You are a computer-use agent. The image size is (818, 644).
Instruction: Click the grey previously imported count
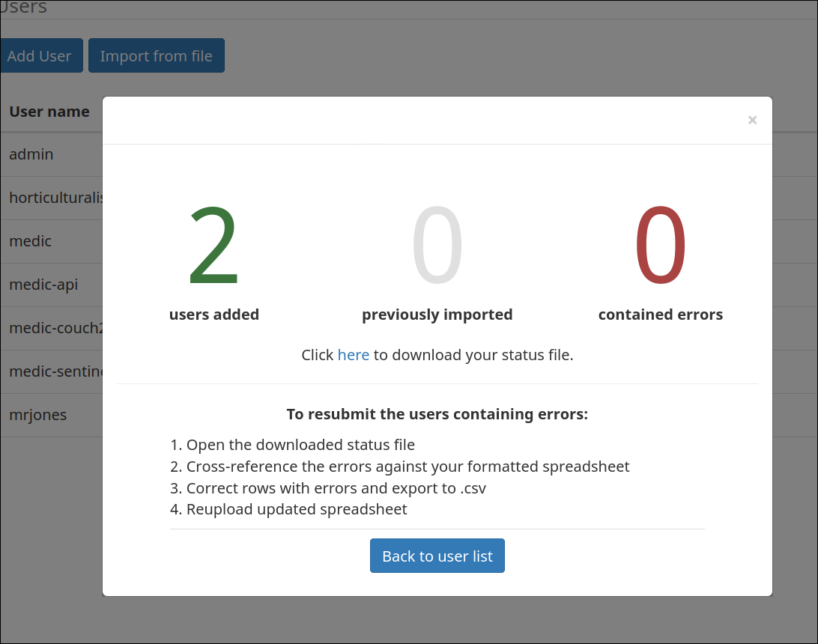pyautogui.click(x=437, y=245)
